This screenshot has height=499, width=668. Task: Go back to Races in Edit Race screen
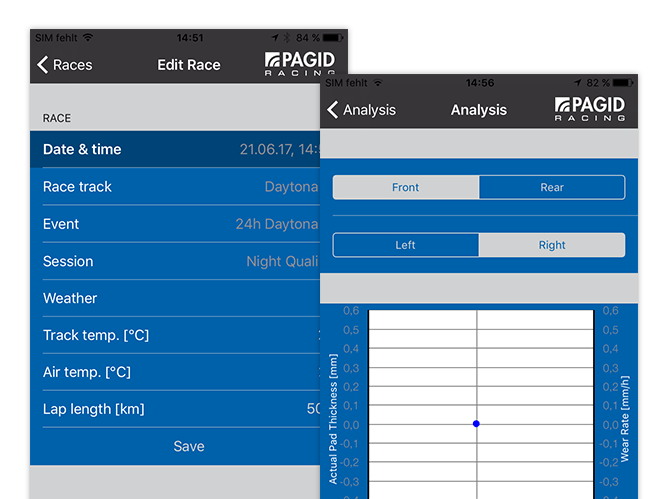[64, 65]
